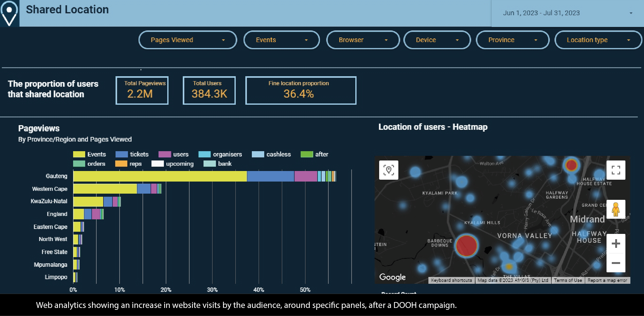The width and height of the screenshot is (644, 316).
Task: Select the Street View pegman icon
Action: (x=616, y=209)
